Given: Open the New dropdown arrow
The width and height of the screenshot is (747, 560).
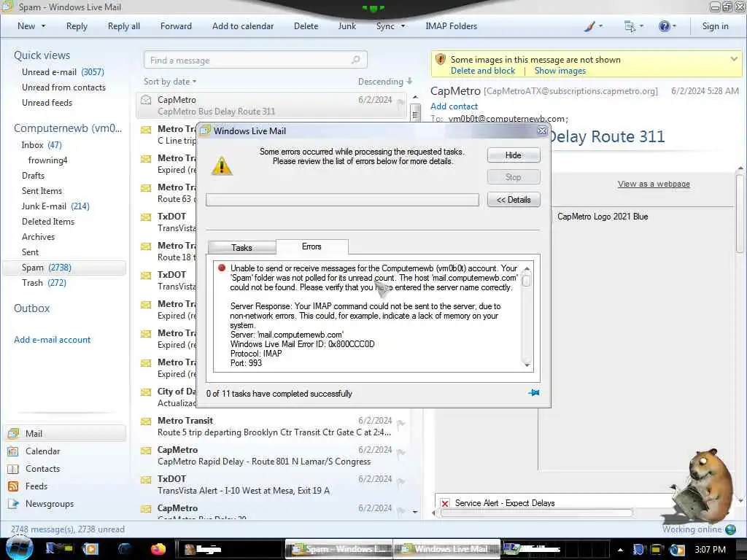Looking at the screenshot, I should [43, 26].
